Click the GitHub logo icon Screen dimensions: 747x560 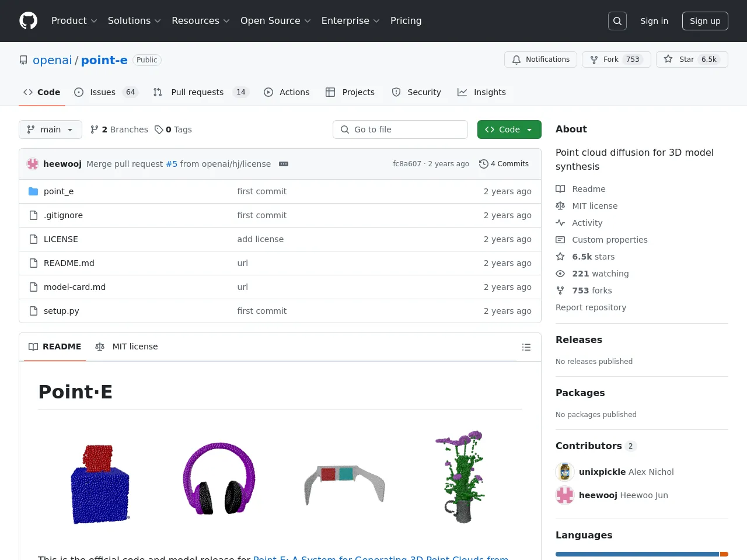(x=28, y=21)
